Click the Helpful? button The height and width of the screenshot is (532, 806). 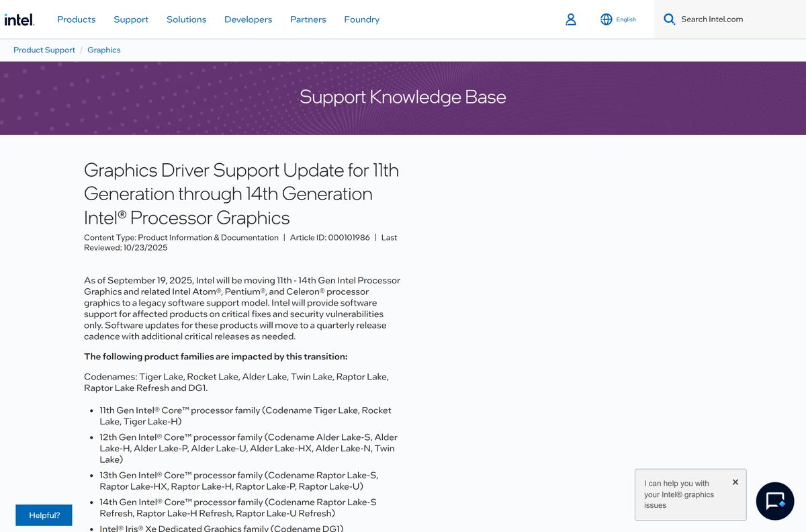[x=44, y=515]
